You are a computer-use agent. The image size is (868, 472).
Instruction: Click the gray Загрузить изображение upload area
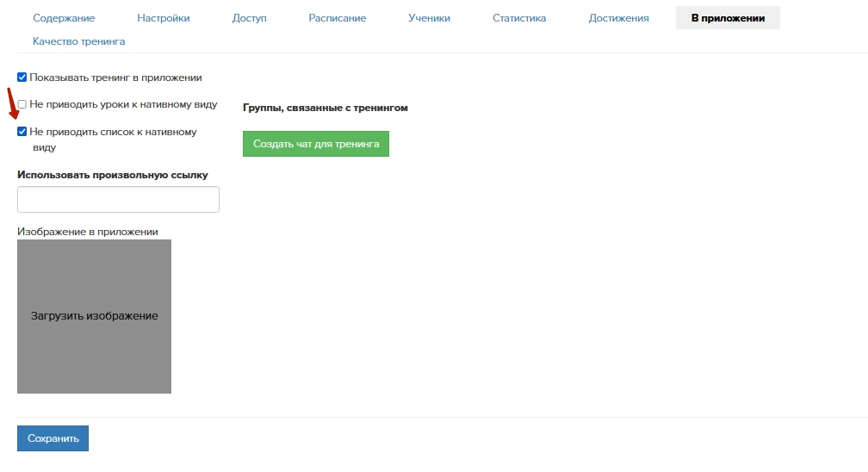pos(94,316)
